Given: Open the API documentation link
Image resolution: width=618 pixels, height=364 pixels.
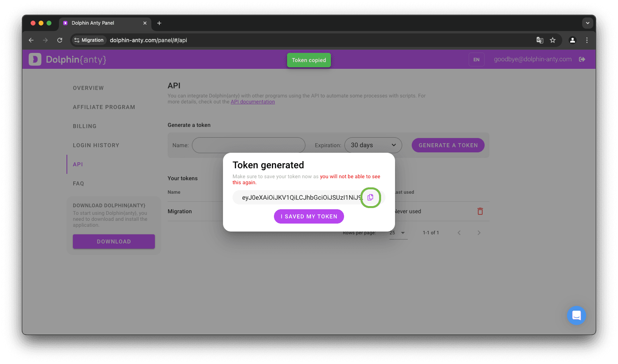Looking at the screenshot, I should (252, 102).
